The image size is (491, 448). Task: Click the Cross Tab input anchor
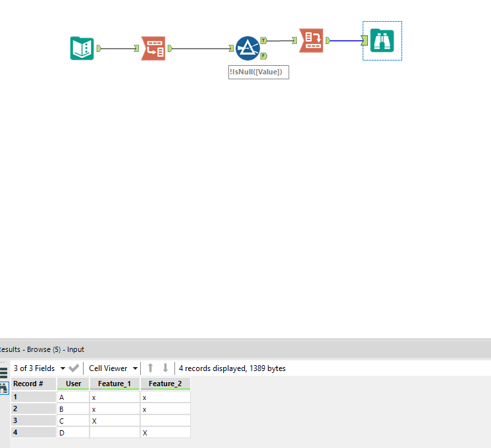[294, 40]
